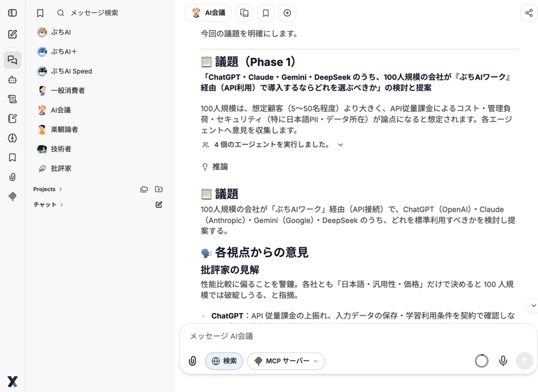Click the circled plus icon in the header

coord(287,13)
